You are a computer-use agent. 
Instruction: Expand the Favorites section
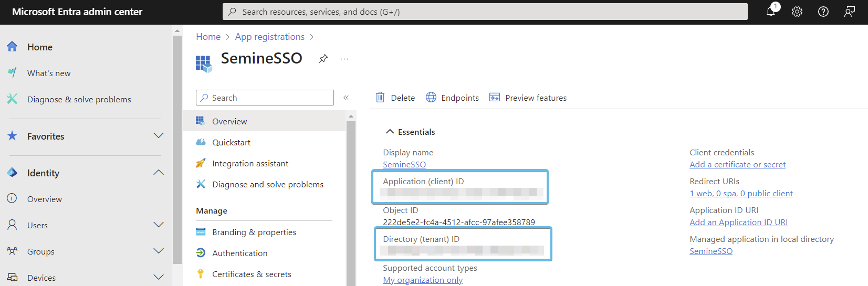tap(158, 136)
